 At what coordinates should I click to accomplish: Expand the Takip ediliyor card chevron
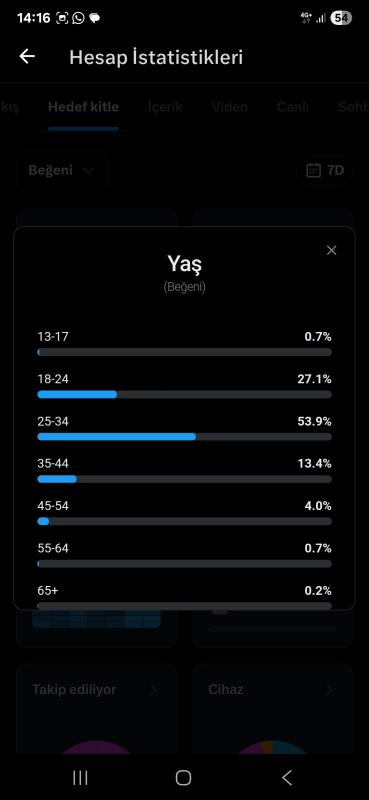click(x=154, y=690)
